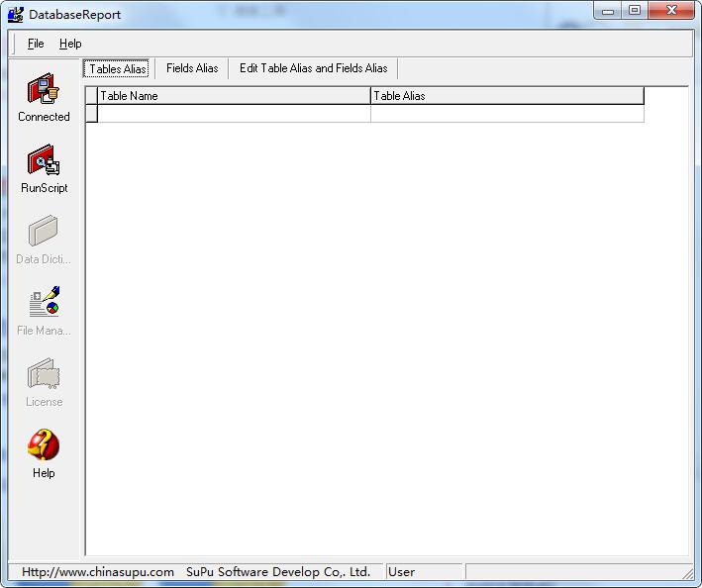
Task: Click the License sidebar icon
Action: coord(44,373)
